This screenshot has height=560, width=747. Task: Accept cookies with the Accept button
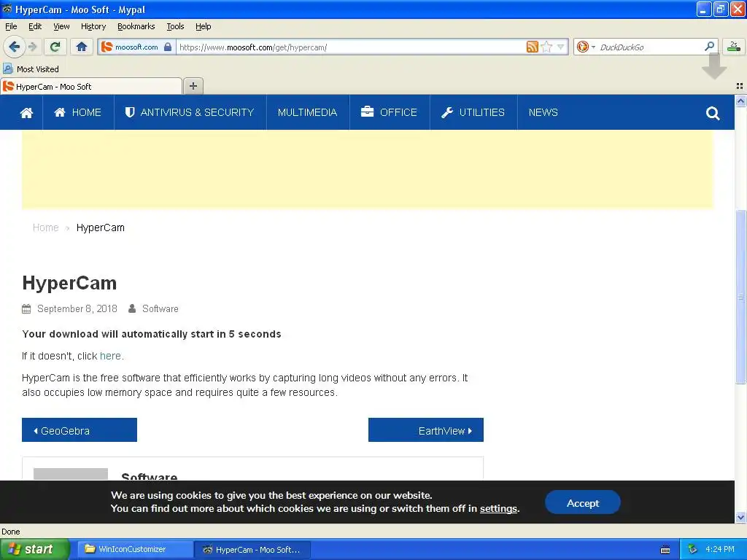(x=583, y=502)
